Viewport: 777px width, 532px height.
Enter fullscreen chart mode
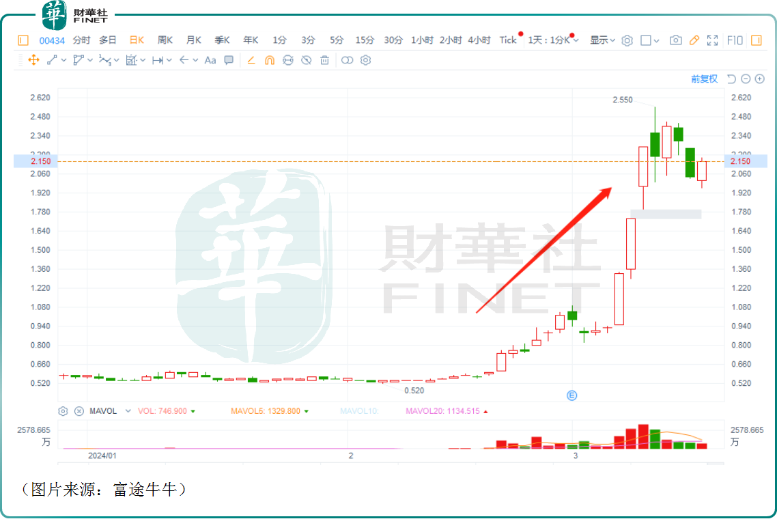[x=713, y=40]
